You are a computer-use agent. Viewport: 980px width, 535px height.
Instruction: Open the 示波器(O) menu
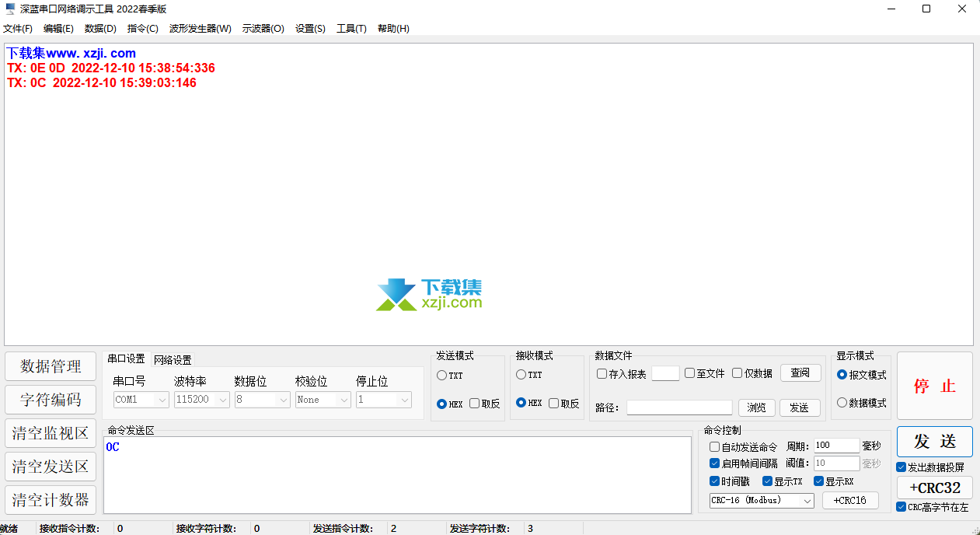(x=263, y=29)
